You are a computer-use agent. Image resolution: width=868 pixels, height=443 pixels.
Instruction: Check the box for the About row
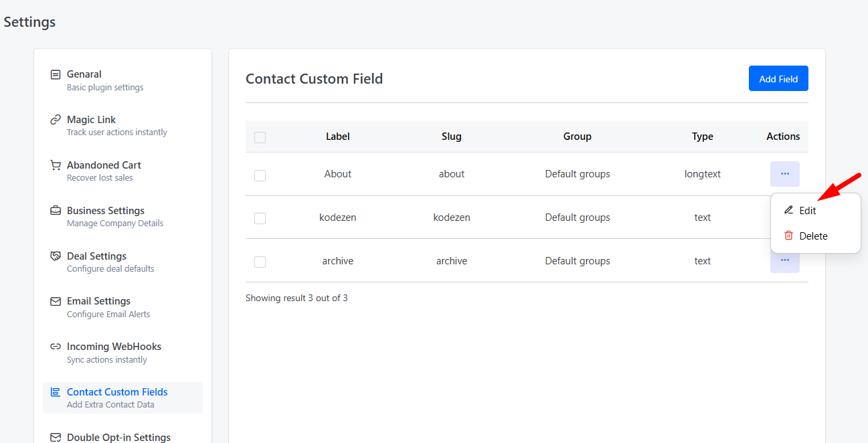(260, 175)
